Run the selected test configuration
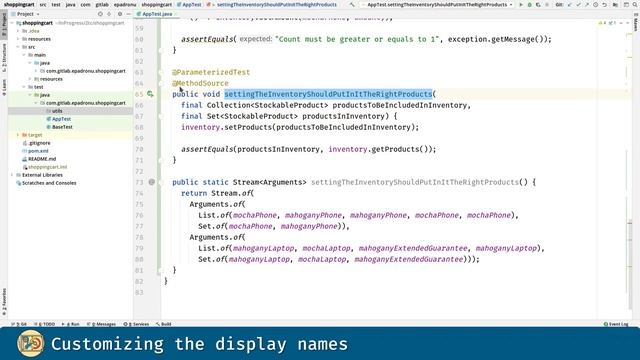 pos(521,4)
